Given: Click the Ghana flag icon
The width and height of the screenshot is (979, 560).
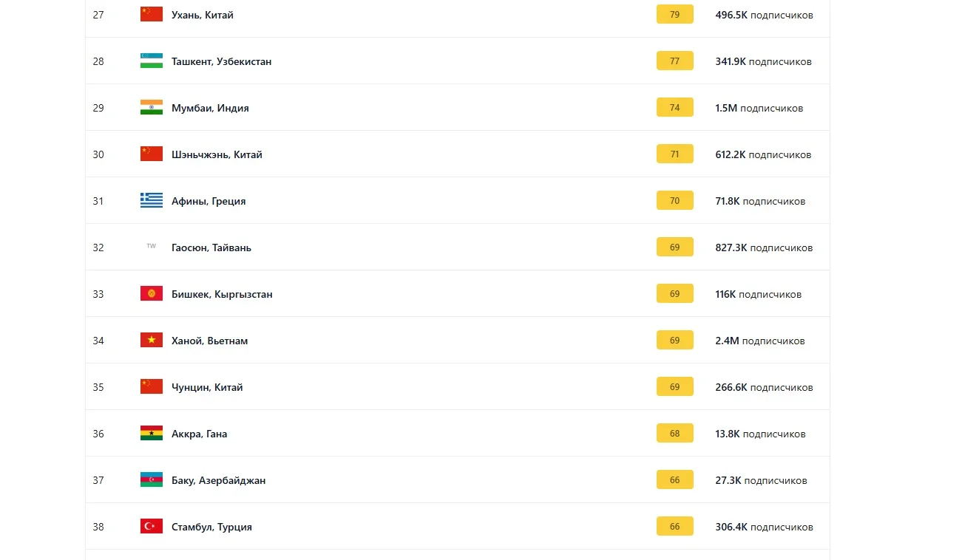Looking at the screenshot, I should point(152,434).
